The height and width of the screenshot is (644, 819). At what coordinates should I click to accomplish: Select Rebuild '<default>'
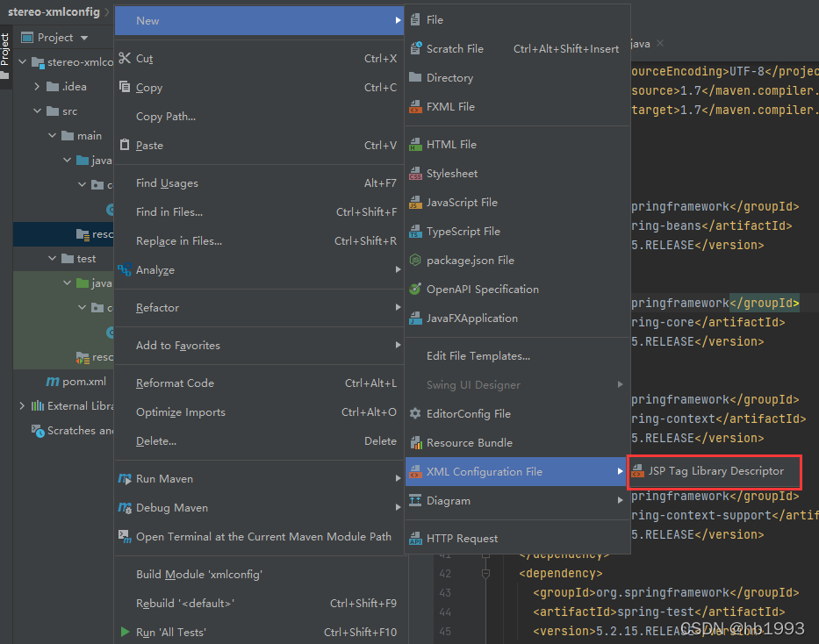[x=259, y=604]
